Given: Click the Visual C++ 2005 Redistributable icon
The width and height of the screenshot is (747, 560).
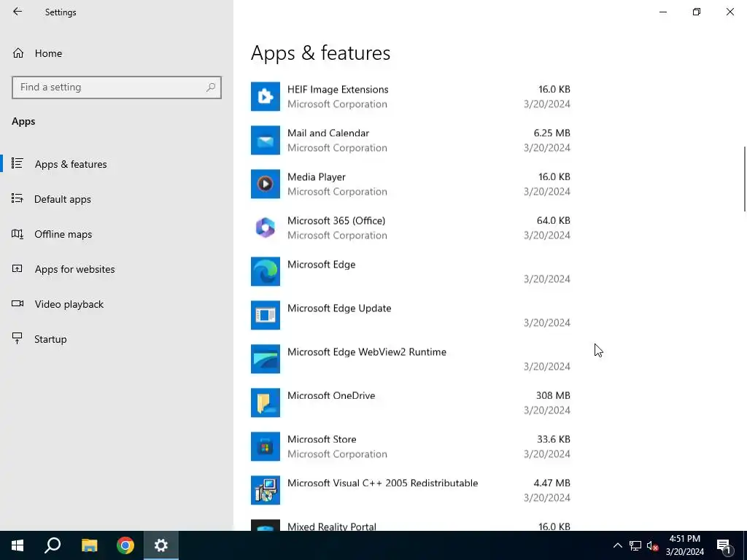Looking at the screenshot, I should (x=266, y=491).
